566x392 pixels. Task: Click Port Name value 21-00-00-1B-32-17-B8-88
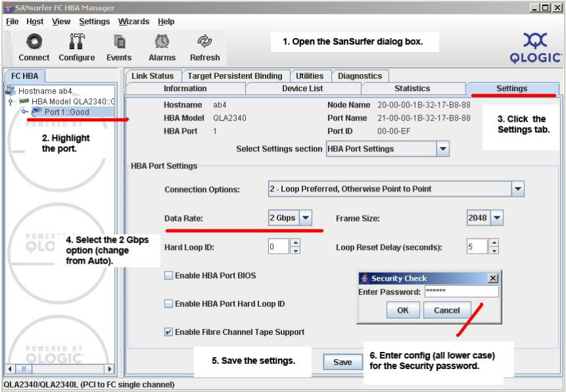424,118
